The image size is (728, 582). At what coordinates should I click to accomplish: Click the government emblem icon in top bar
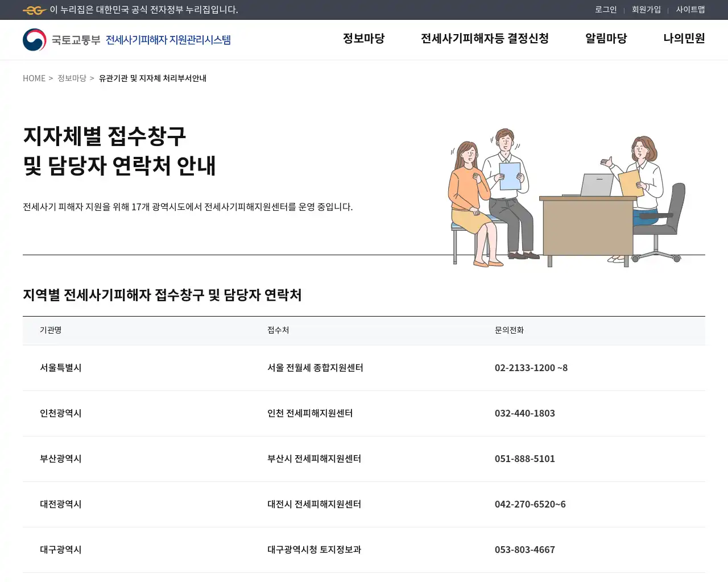point(35,10)
